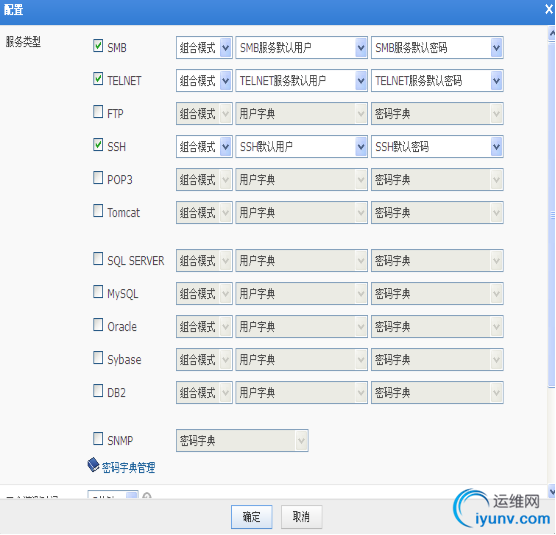Click the scrollbar up arrow
This screenshot has width=556, height=535.
(x=552, y=33)
